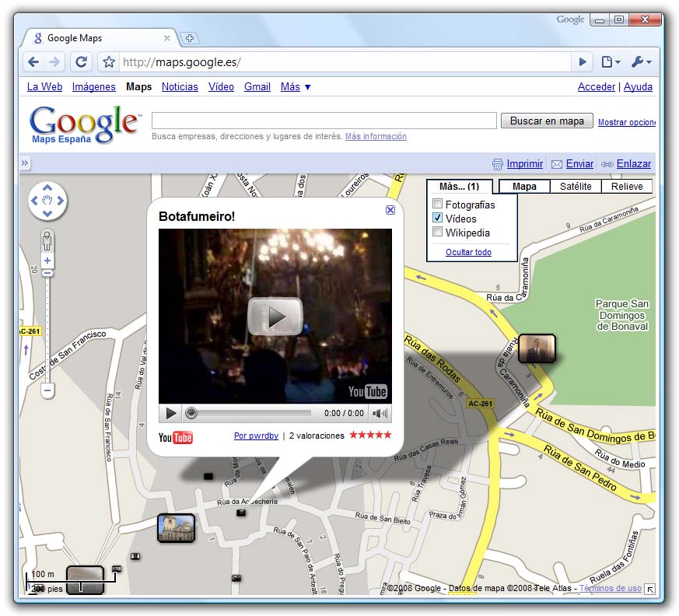Viewport: 679px width, 616px height.
Task: Expand overview map corner arrow
Action: point(650,589)
